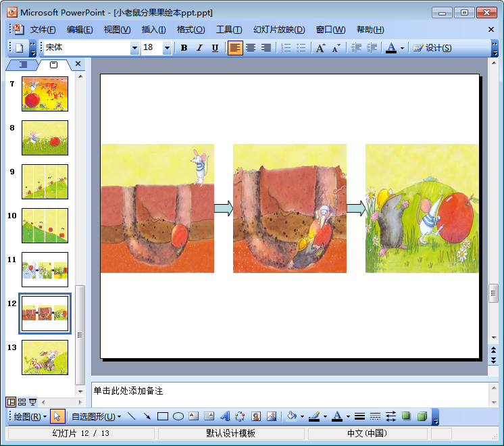This screenshot has height=446, width=504.
Task: Toggle underline formatting
Action: pyautogui.click(x=215, y=48)
